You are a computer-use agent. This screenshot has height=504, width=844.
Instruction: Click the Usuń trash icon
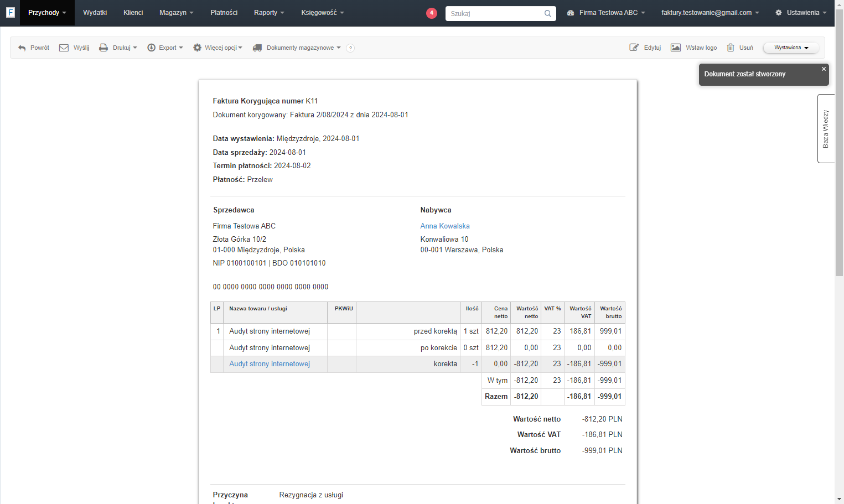click(731, 48)
